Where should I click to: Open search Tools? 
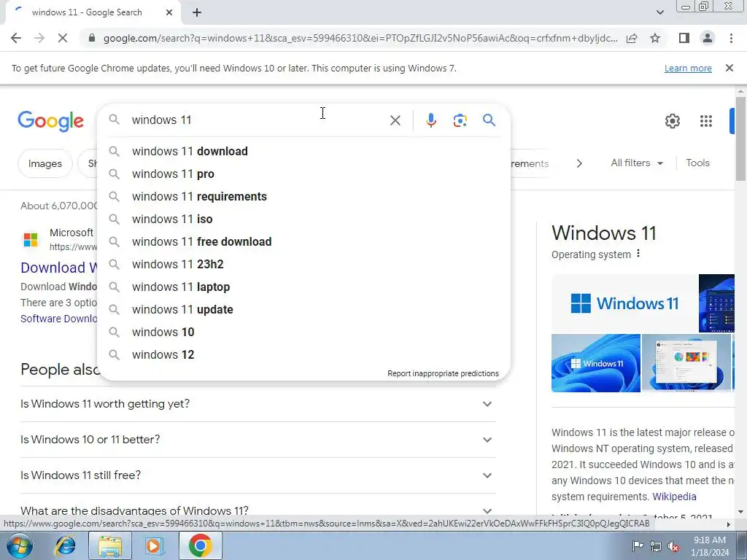point(697,163)
